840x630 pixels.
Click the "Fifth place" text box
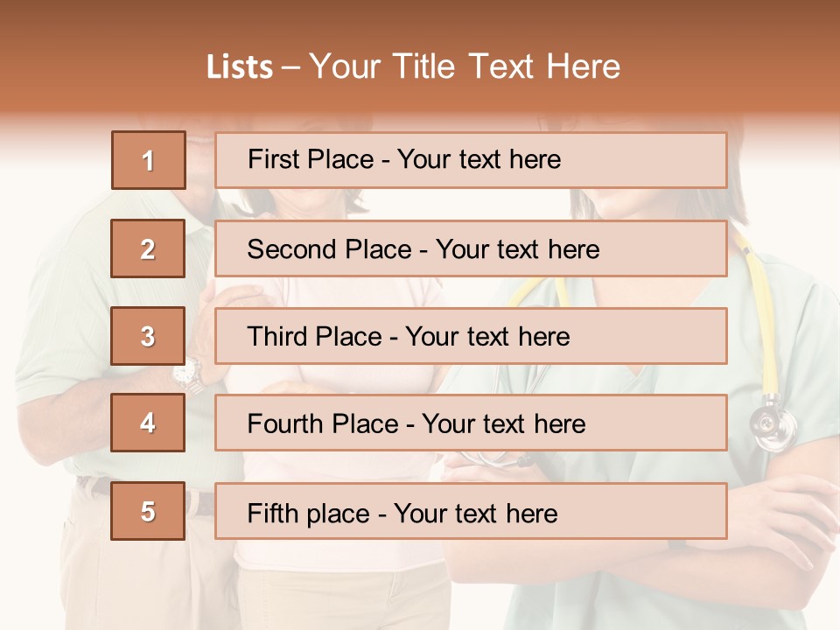(471, 511)
